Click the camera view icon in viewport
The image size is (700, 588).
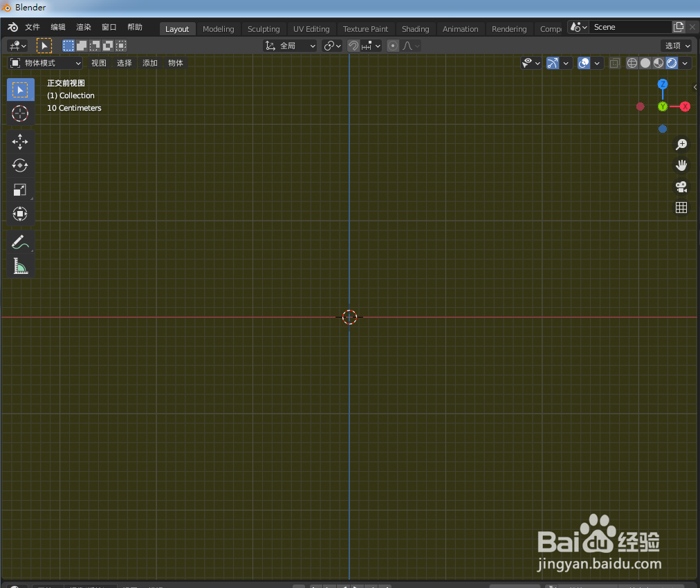click(681, 186)
